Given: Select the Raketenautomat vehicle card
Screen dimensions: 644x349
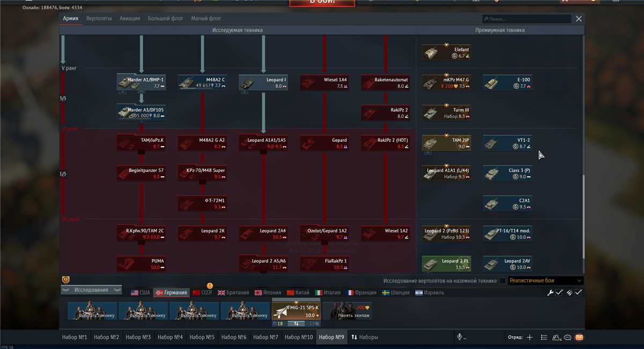Looking at the screenshot, I should pos(386,82).
